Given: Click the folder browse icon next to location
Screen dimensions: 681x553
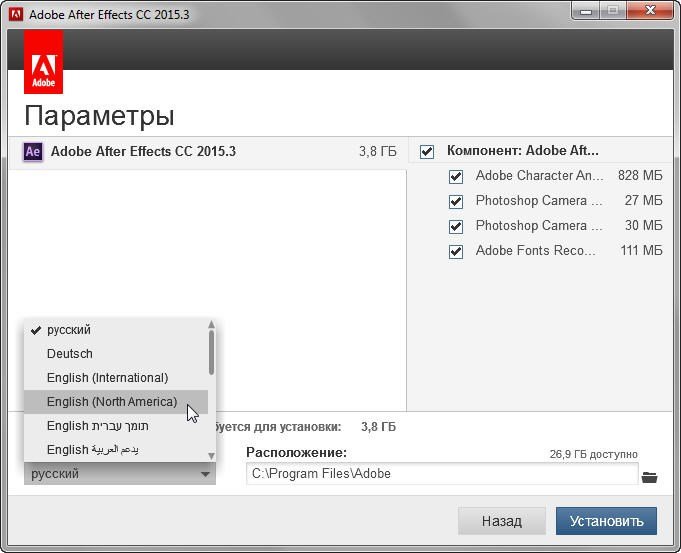Looking at the screenshot, I should (649, 477).
